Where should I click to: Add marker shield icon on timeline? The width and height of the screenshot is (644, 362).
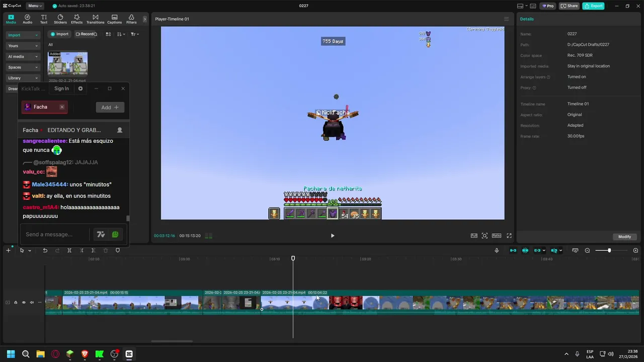[118, 250]
